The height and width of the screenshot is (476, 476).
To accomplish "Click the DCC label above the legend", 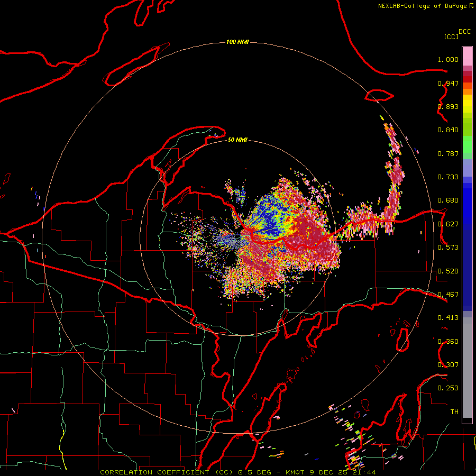I will (464, 32).
